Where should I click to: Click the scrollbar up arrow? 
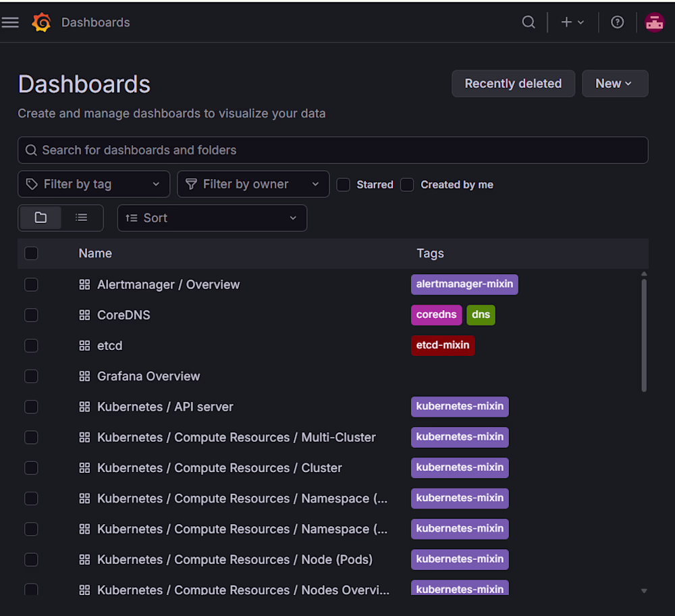click(644, 274)
